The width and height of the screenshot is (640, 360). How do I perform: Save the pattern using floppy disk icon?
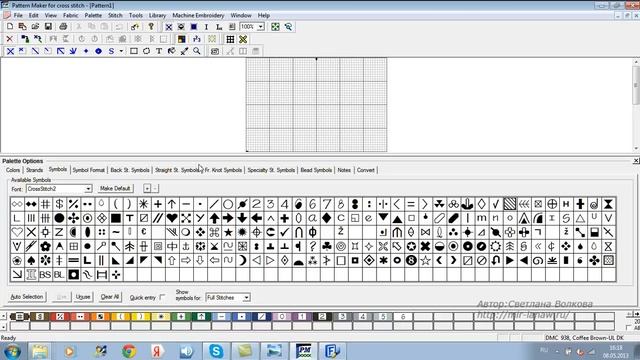pyautogui.click(x=48, y=27)
